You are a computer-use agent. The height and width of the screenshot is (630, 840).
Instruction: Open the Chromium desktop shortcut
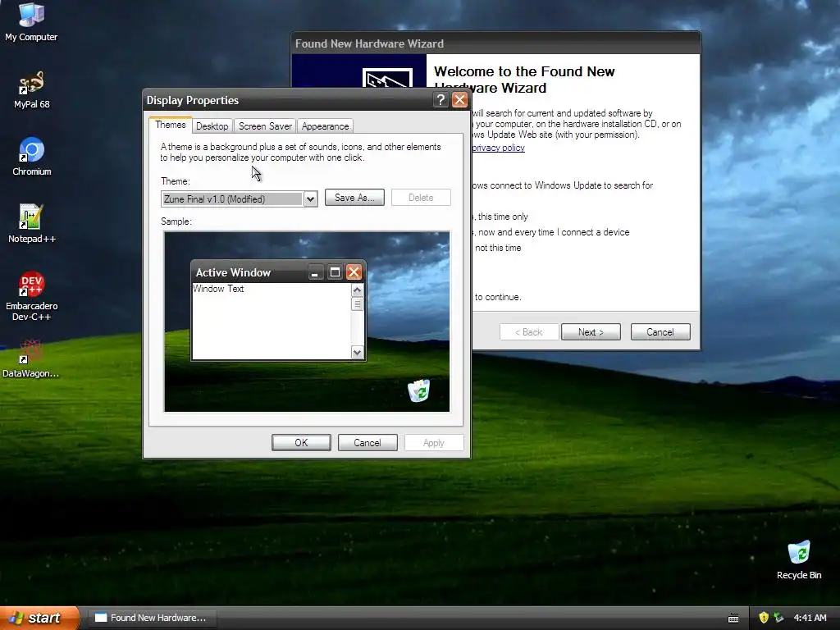(x=32, y=157)
